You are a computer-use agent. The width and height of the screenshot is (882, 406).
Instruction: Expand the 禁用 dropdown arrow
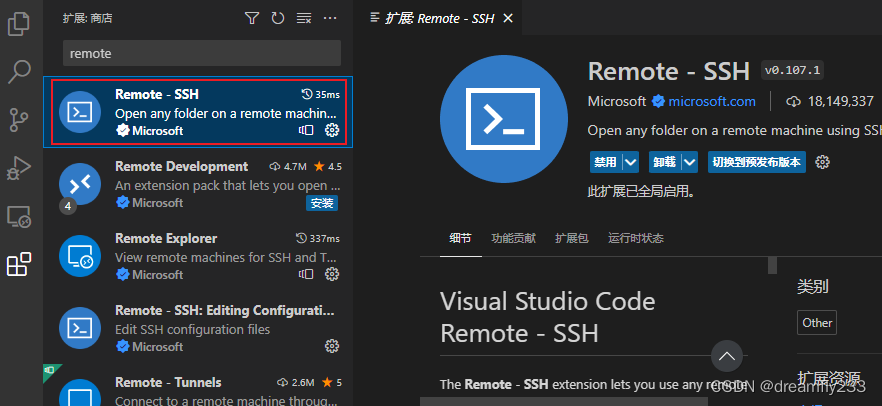[x=631, y=162]
